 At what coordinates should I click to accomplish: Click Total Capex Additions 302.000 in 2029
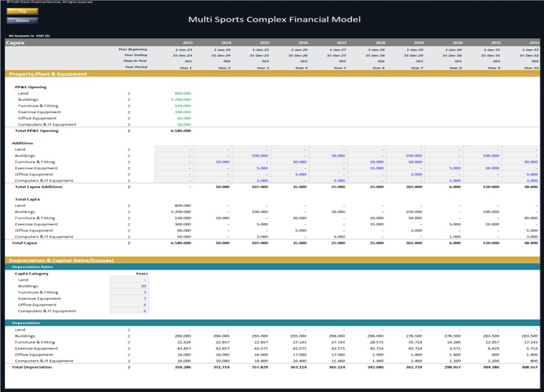414,187
